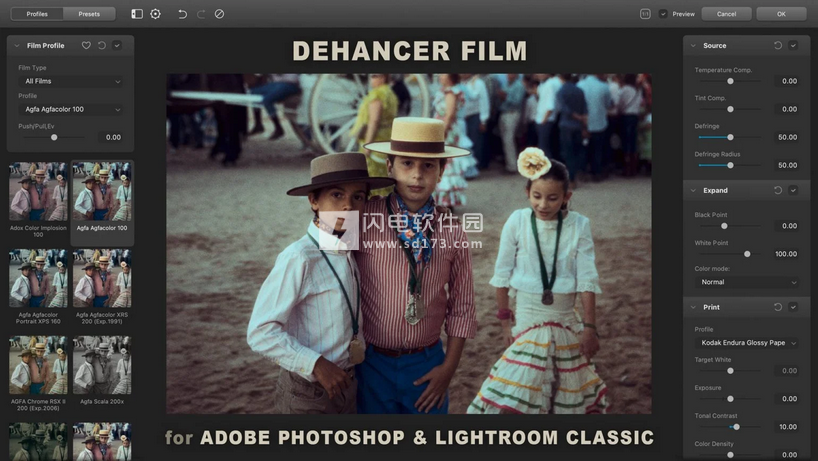818x461 pixels.
Task: Disable the Film Profile panel checkbox
Action: coord(117,45)
